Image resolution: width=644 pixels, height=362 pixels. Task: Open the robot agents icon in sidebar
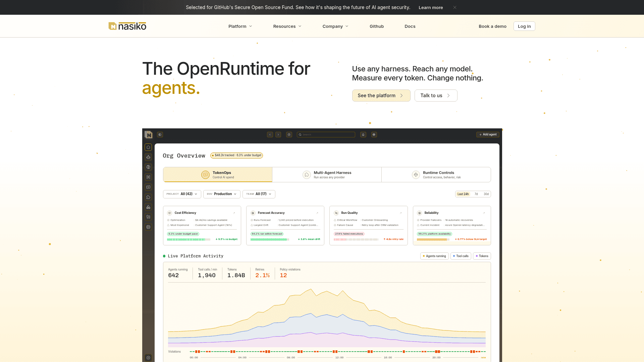point(148,157)
